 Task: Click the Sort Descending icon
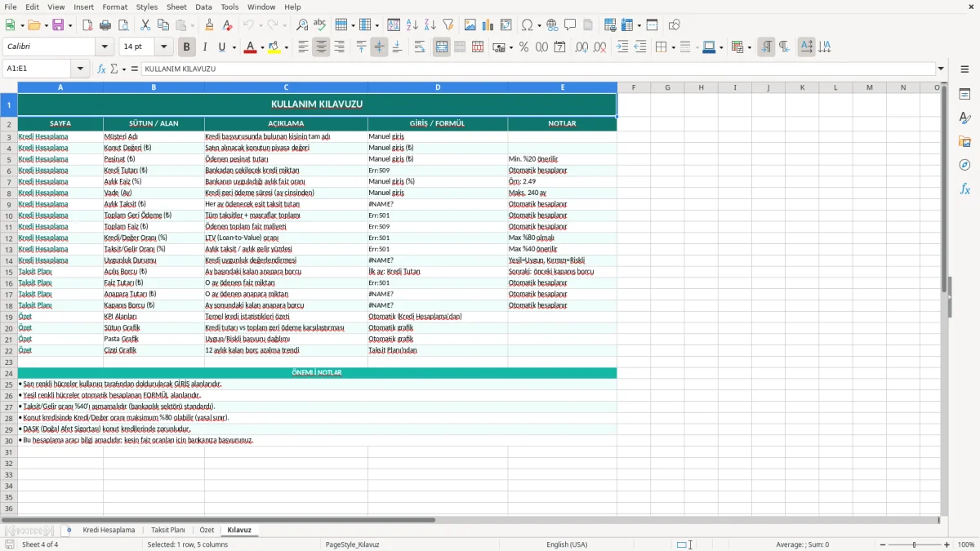tap(430, 25)
